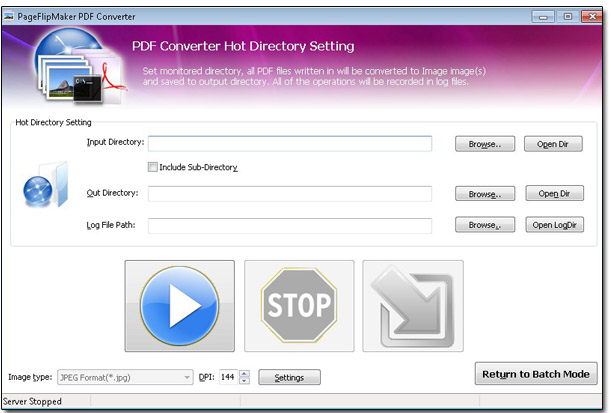This screenshot has height=413, width=611.
Task: Open Dir for Input Directory
Action: pyautogui.click(x=553, y=144)
